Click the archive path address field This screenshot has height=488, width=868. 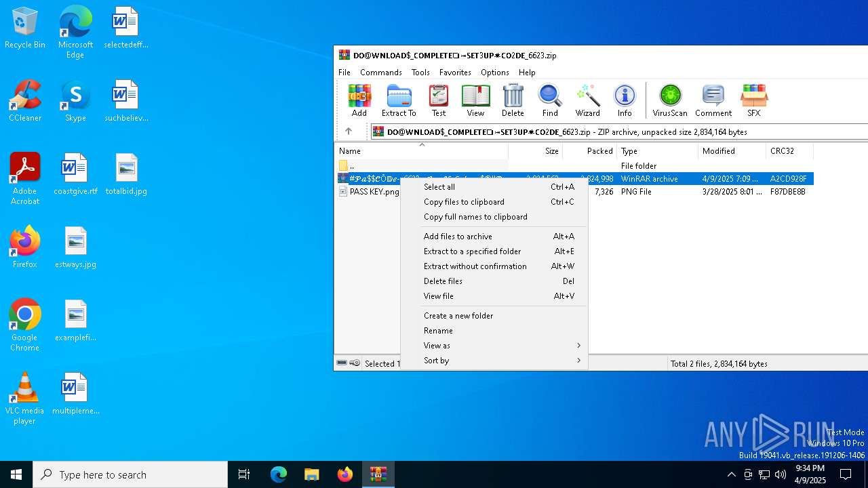619,131
